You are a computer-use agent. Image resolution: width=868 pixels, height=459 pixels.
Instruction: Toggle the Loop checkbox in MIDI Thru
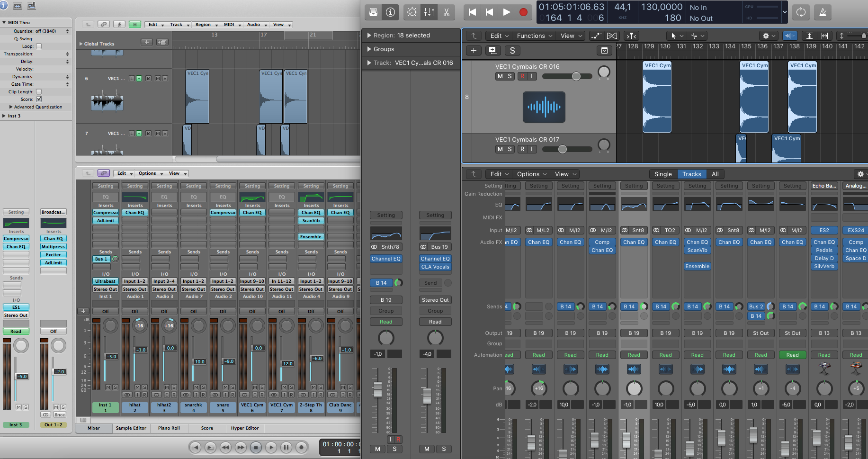pos(39,46)
